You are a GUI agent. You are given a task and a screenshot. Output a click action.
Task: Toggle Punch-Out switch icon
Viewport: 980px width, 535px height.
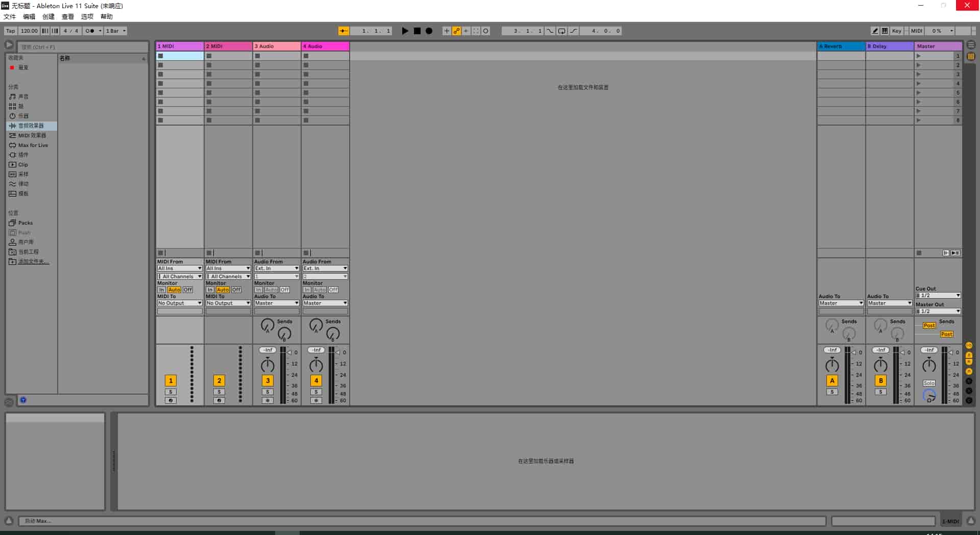(x=574, y=31)
